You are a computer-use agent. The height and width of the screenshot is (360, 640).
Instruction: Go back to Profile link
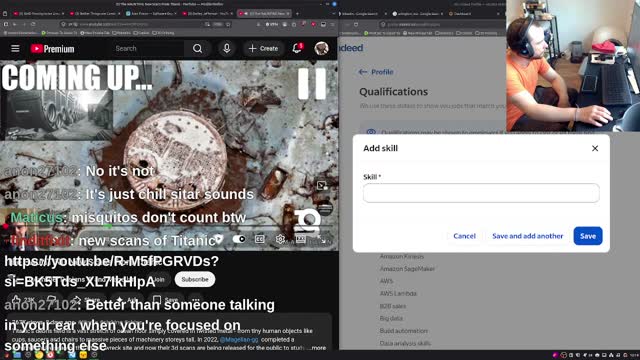376,72
